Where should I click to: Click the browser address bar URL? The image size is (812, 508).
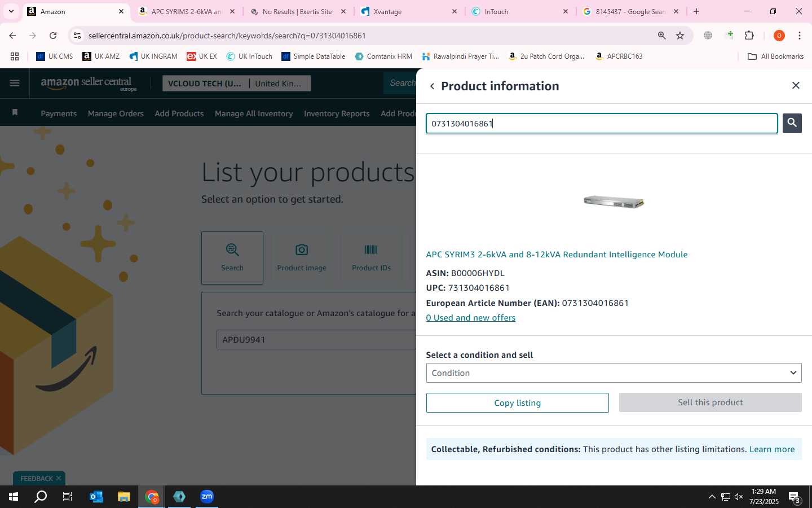(227, 36)
